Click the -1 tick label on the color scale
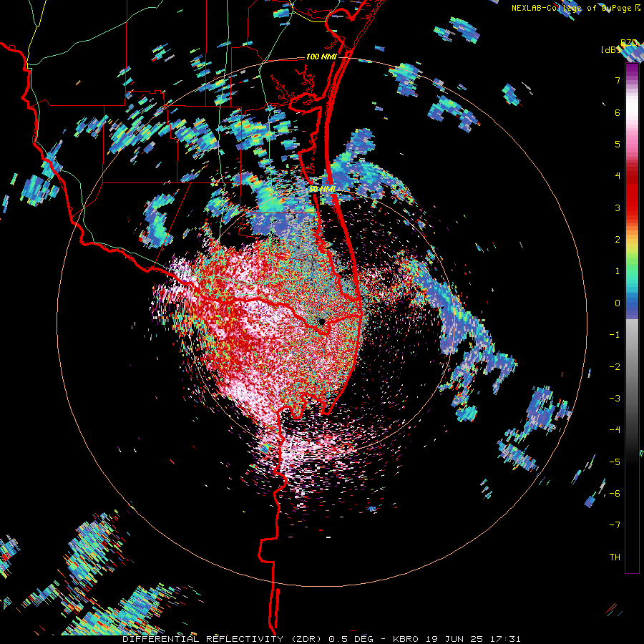 615,335
